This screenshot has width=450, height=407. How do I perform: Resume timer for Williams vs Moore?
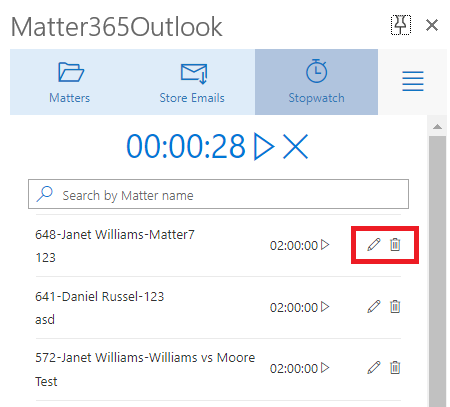pos(325,368)
